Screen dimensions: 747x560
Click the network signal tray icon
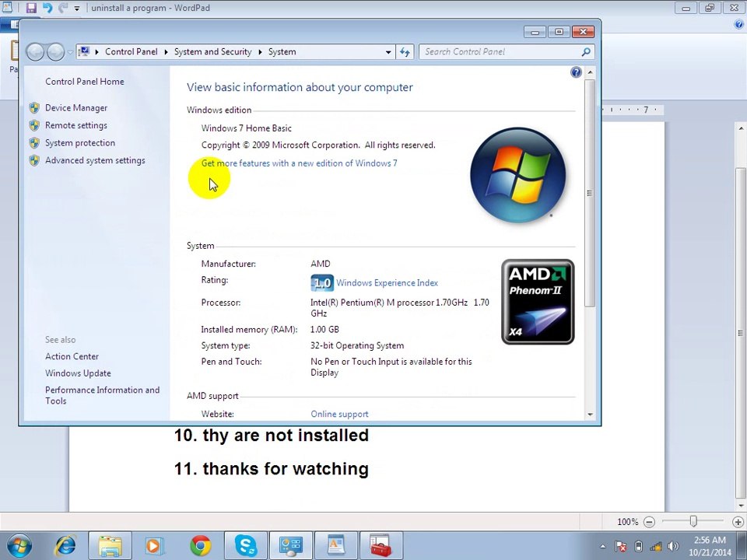[657, 546]
